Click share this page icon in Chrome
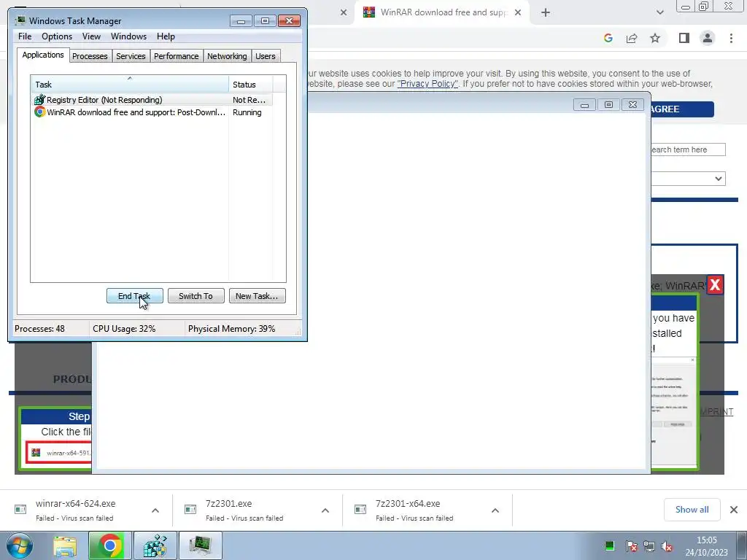The image size is (747, 560). pyautogui.click(x=632, y=38)
